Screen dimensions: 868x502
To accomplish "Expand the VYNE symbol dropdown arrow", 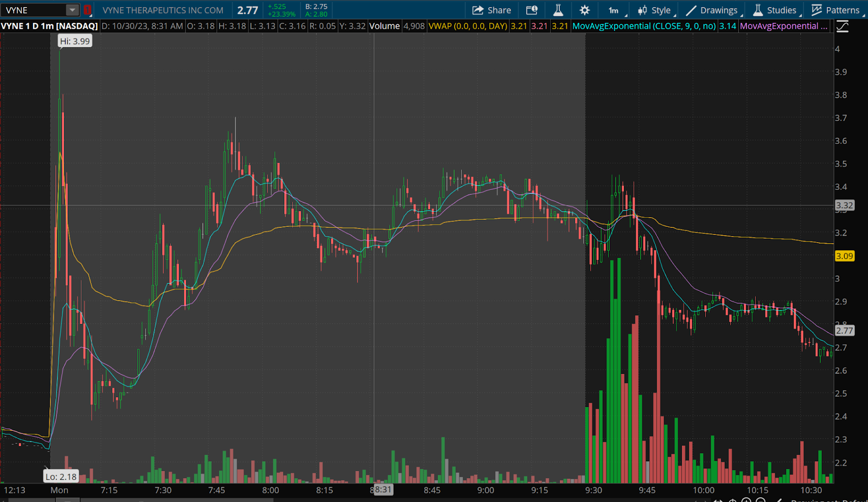I will 72,10.
